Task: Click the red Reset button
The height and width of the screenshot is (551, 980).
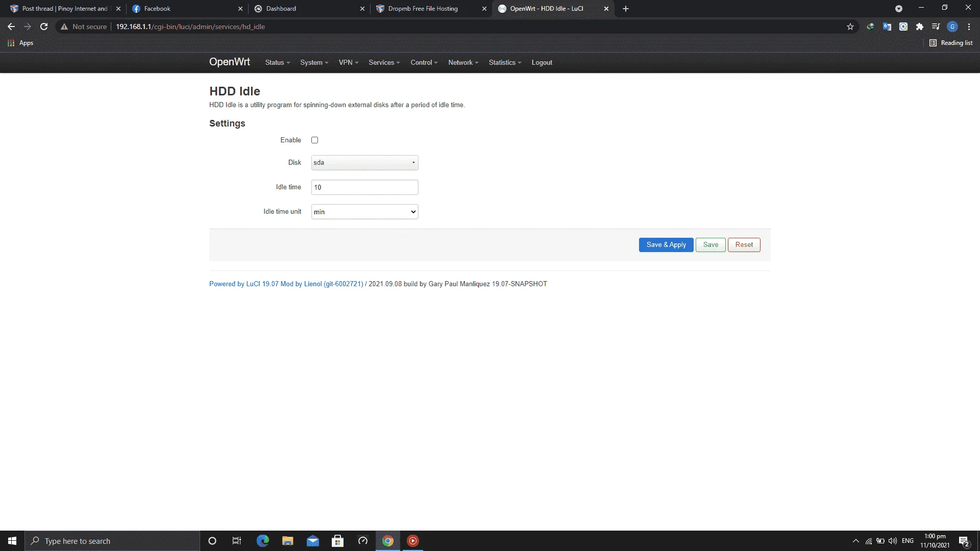Action: [744, 245]
